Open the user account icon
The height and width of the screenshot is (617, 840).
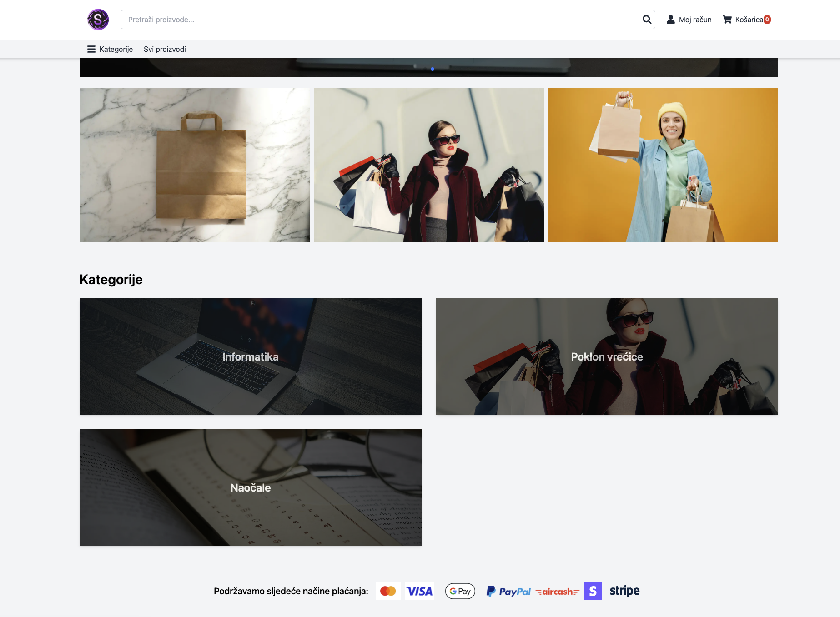point(670,20)
